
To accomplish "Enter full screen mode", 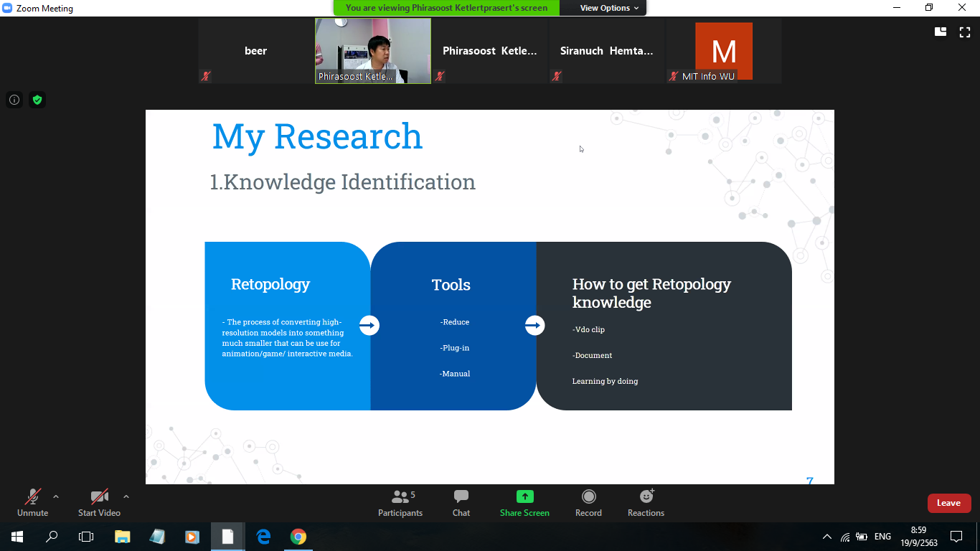I will [965, 32].
